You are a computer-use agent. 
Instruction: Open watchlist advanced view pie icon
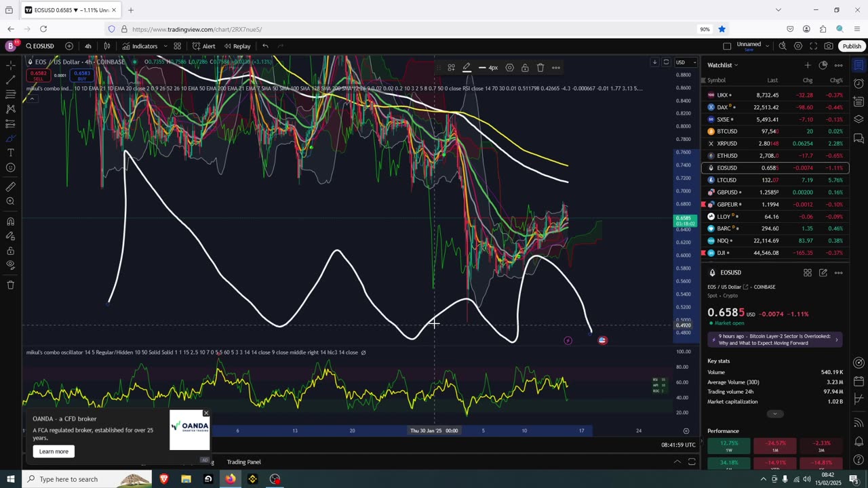pos(823,65)
